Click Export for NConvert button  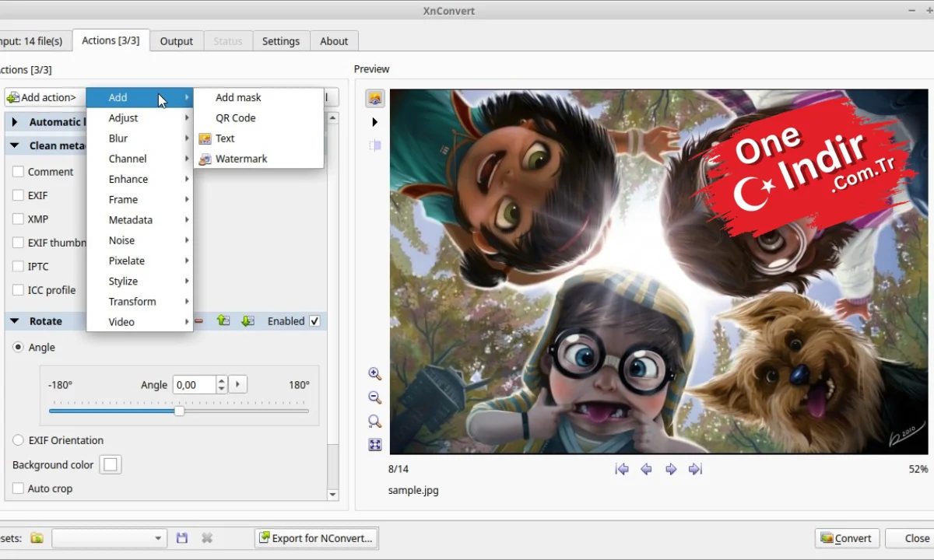317,538
